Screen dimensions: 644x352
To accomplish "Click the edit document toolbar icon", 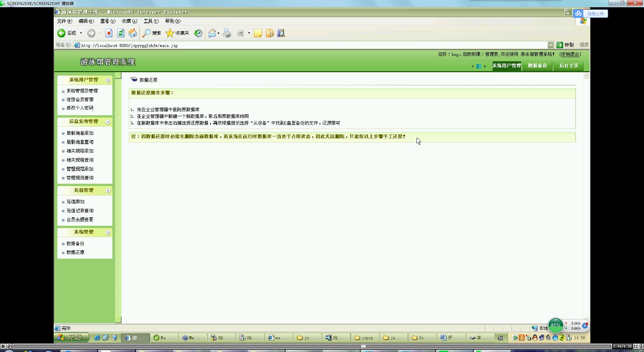I will (240, 33).
